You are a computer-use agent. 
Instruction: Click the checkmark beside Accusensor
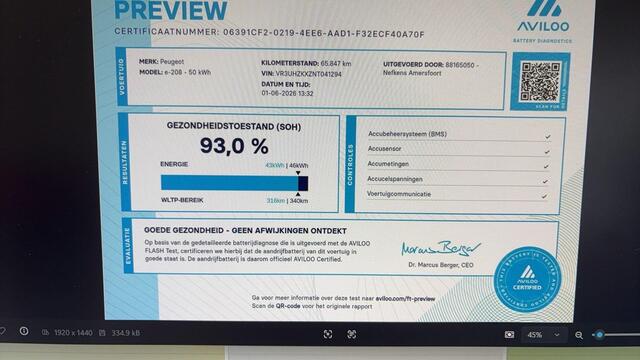(547, 152)
